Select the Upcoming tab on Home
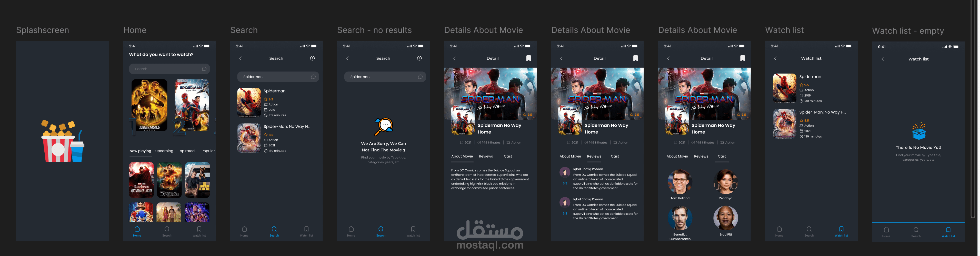This screenshot has width=980, height=256. 164,151
